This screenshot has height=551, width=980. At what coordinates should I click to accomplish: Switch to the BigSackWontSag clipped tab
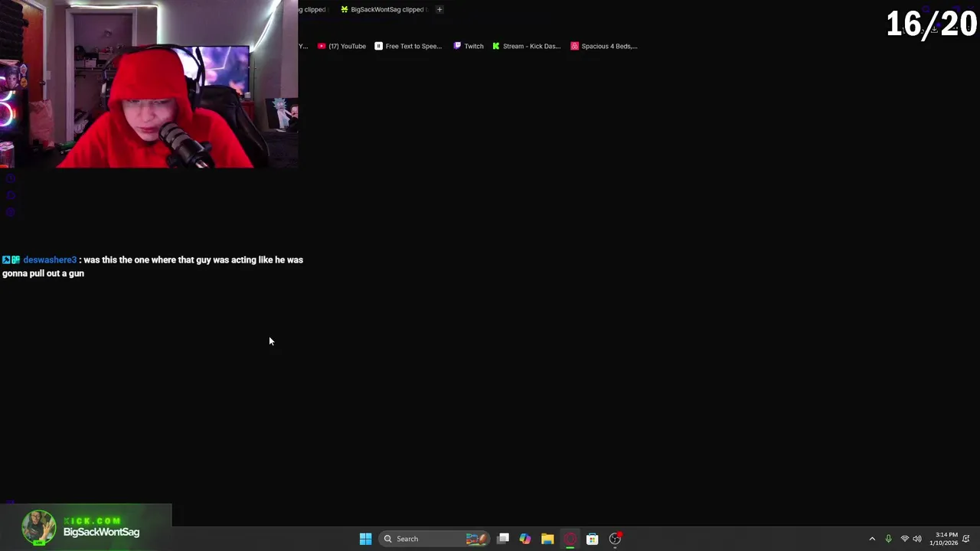pos(383,9)
